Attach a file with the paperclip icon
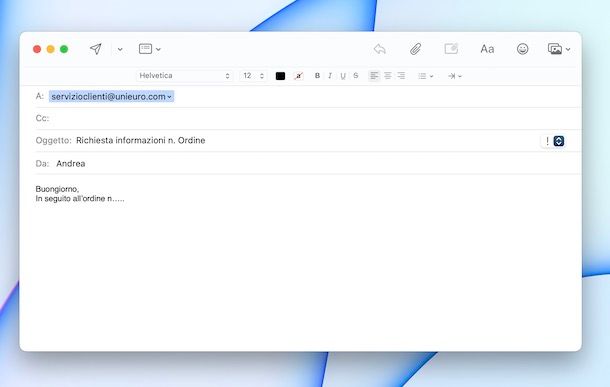This screenshot has height=387, width=610. pos(415,49)
